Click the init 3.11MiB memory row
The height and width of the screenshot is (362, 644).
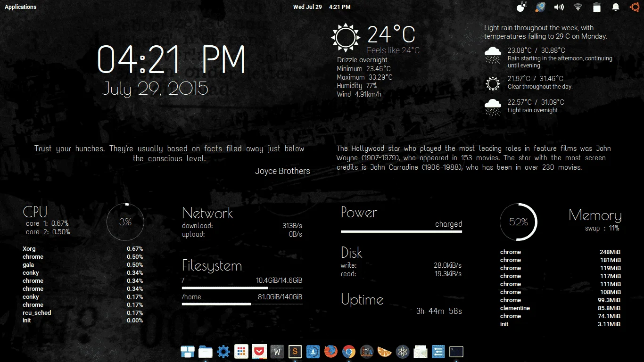561,324
